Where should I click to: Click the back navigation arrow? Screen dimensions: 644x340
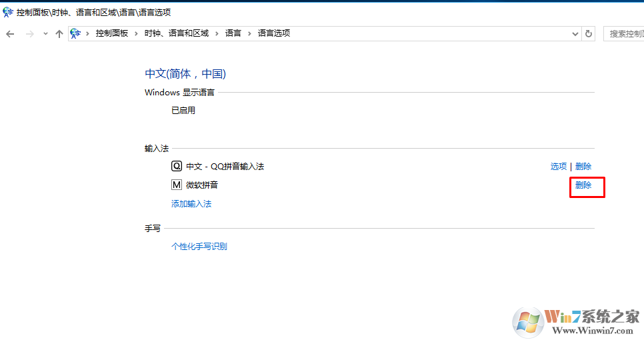(x=10, y=34)
